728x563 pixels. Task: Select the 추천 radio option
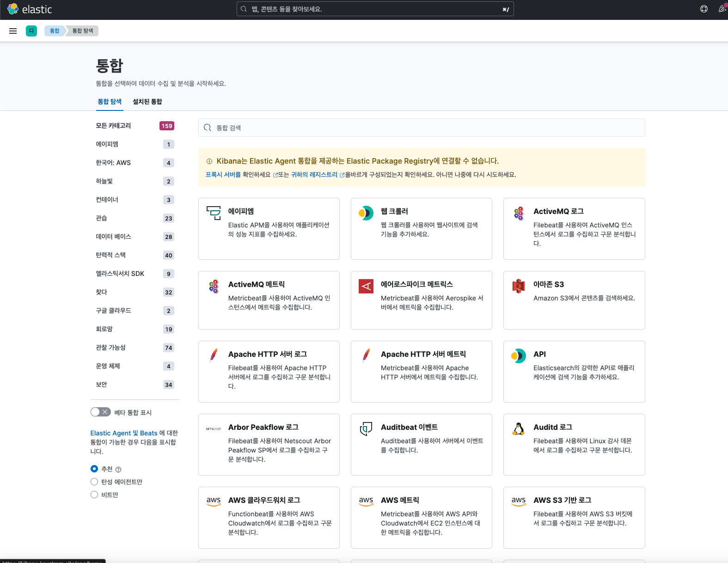[94, 469]
